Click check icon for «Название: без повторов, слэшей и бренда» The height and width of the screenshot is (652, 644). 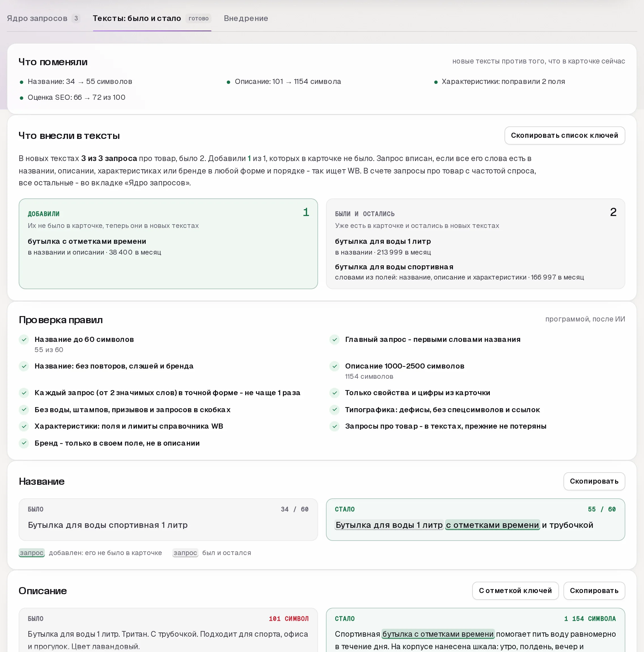[24, 366]
